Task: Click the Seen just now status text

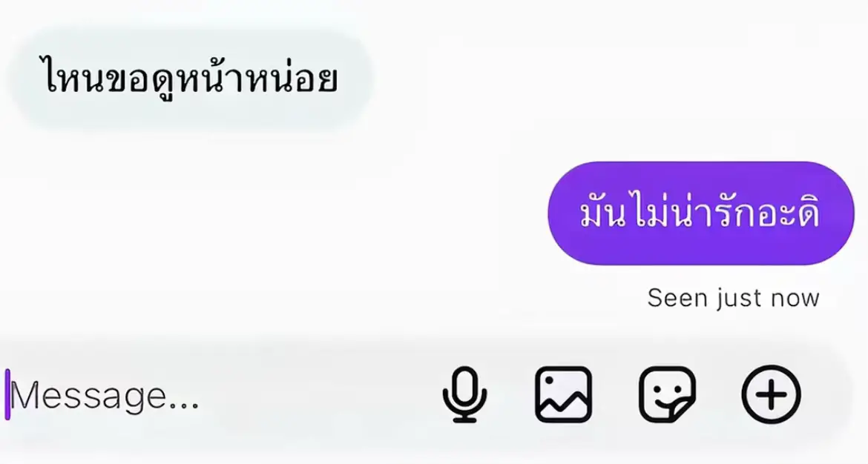Action: pyautogui.click(x=733, y=298)
